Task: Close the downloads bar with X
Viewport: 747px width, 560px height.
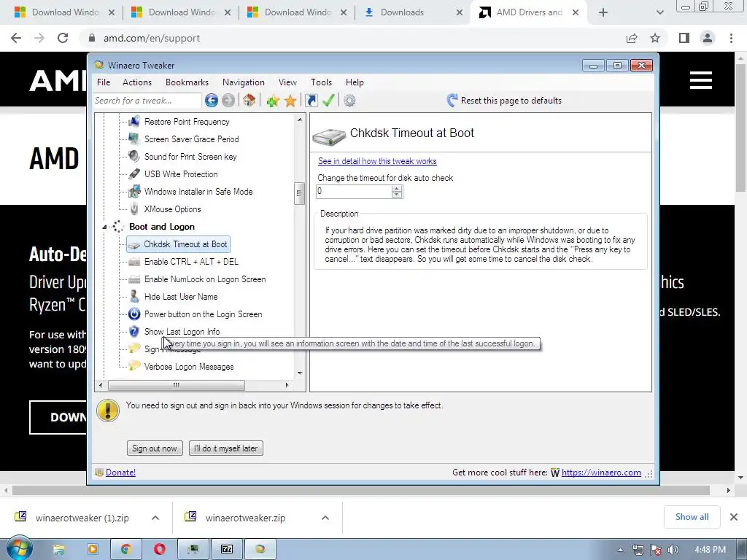Action: pos(734,517)
